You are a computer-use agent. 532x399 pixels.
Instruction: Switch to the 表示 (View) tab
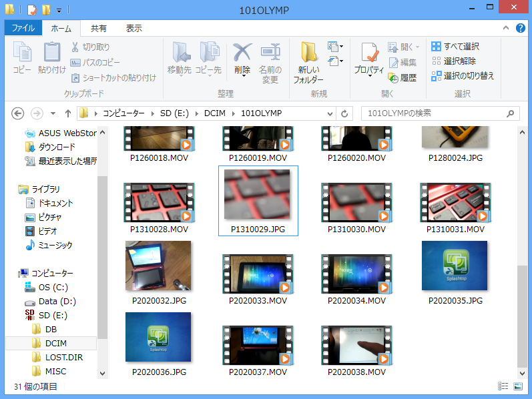[x=134, y=29]
